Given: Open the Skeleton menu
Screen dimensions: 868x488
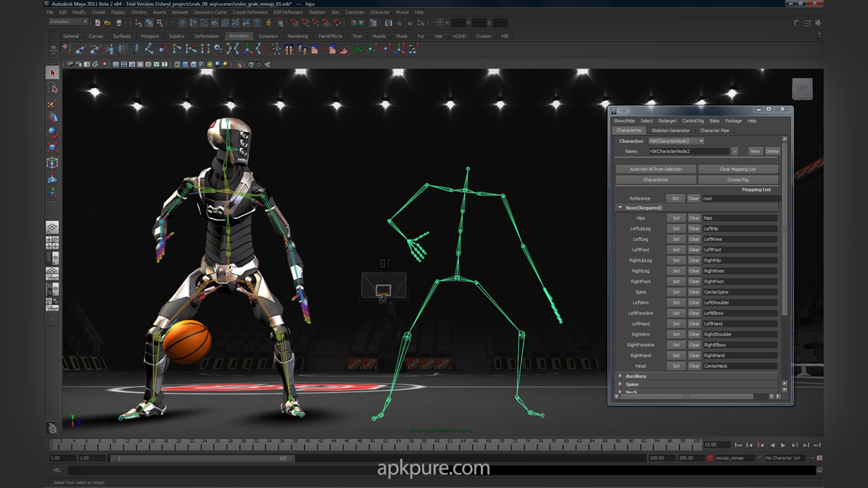Looking at the screenshot, I should point(316,12).
